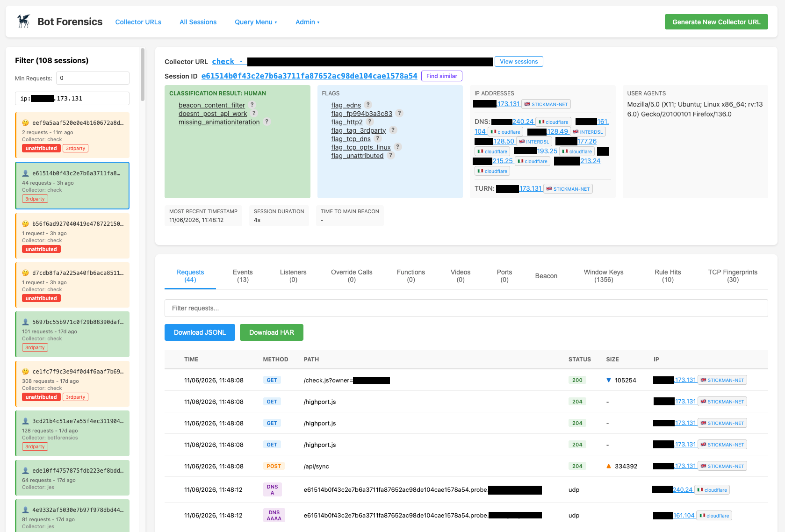Viewport: 785px width, 532px height.
Task: Click the session list vertical scrollbar
Action: pos(143,75)
